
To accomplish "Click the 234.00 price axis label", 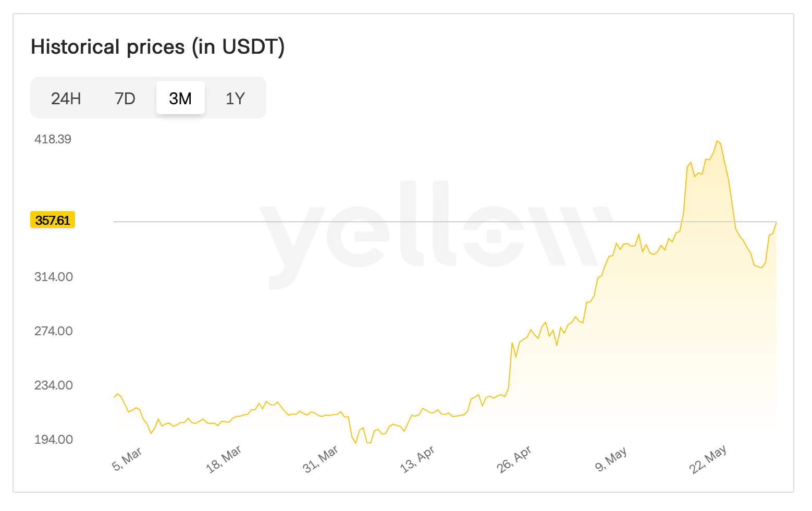I will (53, 385).
